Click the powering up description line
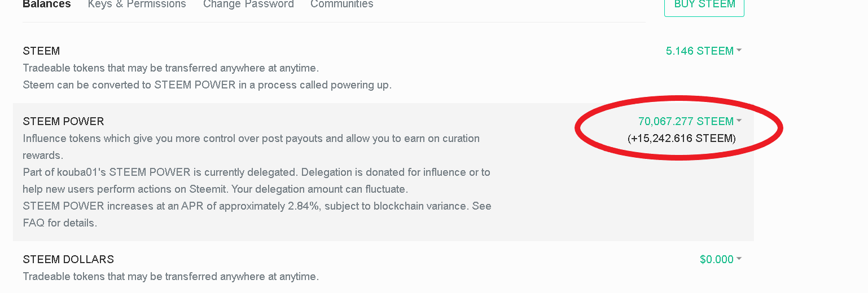This screenshot has width=868, height=293. coord(207,85)
